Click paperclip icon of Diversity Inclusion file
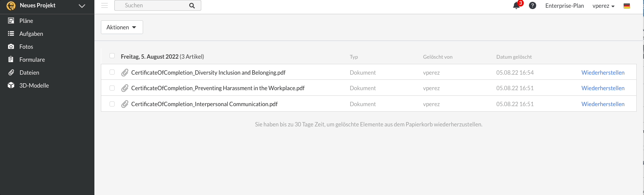Viewport: 644px width, 195px height. pos(125,72)
